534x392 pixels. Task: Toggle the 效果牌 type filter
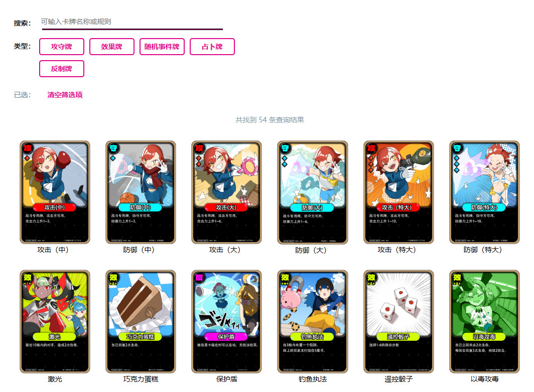point(112,47)
